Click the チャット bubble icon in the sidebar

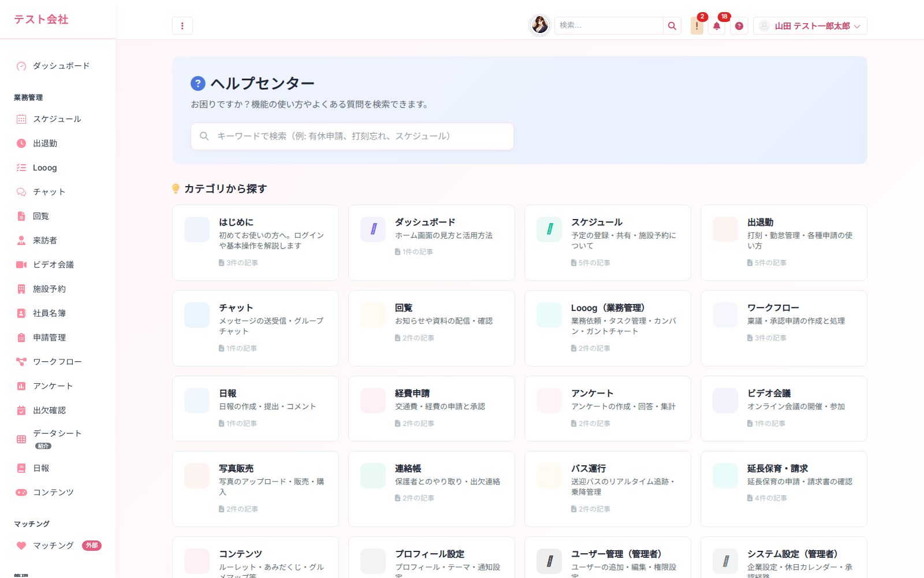(21, 192)
